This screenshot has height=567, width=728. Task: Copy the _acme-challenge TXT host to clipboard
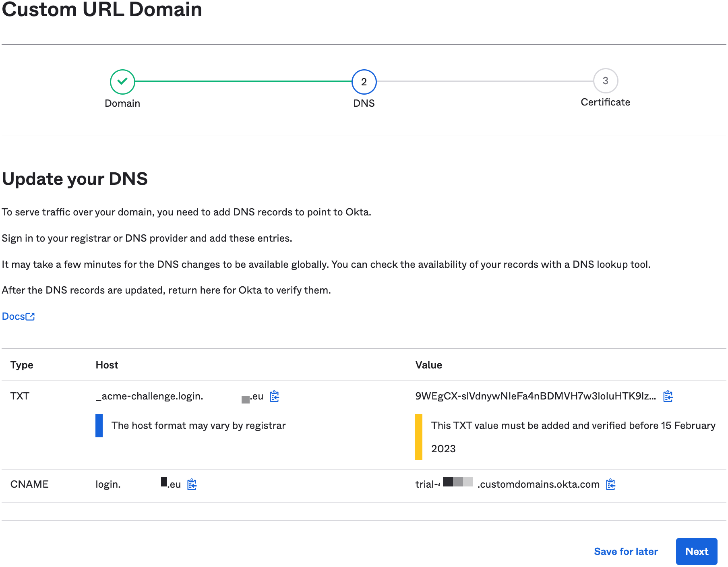[x=275, y=396]
